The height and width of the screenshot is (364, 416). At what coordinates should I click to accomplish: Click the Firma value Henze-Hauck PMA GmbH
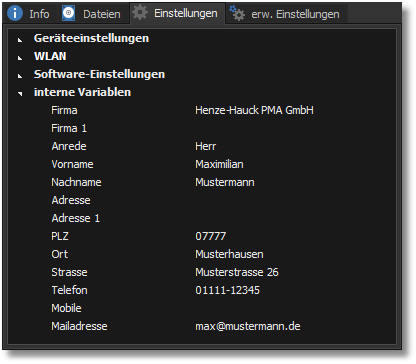point(254,110)
